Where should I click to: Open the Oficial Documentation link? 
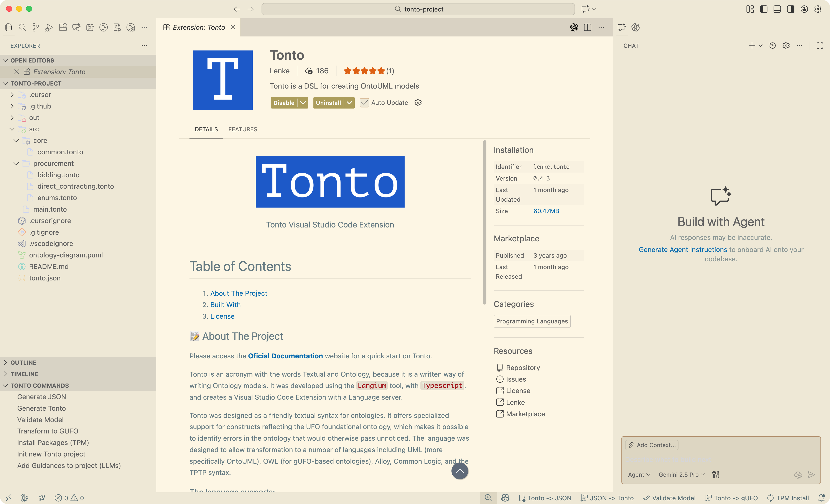pos(285,356)
